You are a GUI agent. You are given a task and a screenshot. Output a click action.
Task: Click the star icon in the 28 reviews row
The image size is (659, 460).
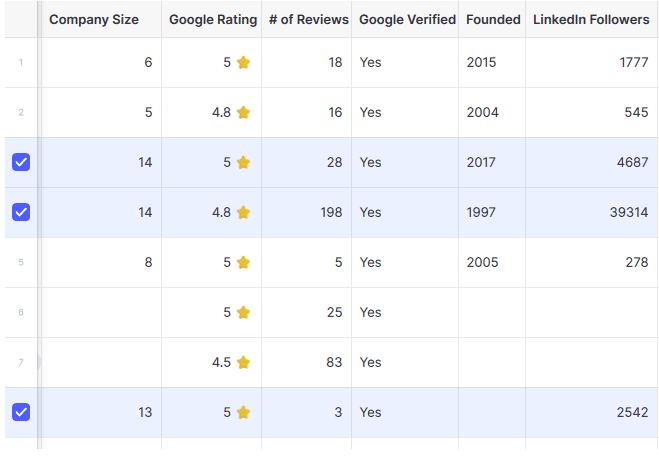pos(243,162)
